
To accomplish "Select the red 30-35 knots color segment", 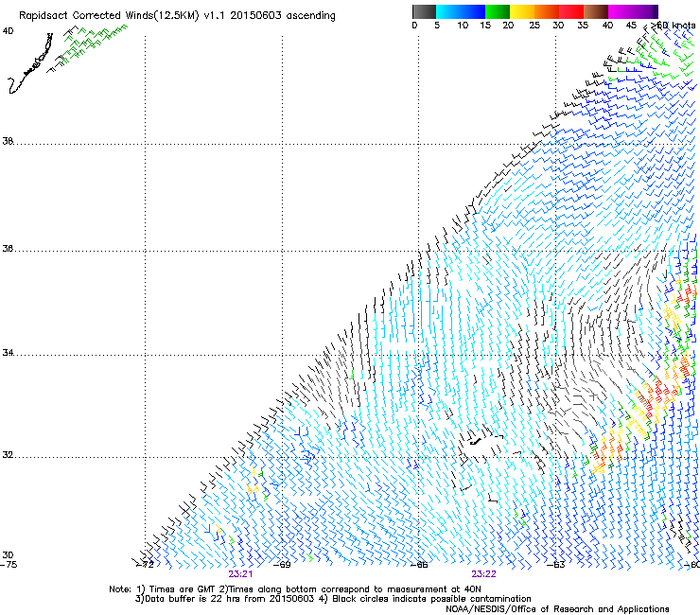I will (571, 11).
